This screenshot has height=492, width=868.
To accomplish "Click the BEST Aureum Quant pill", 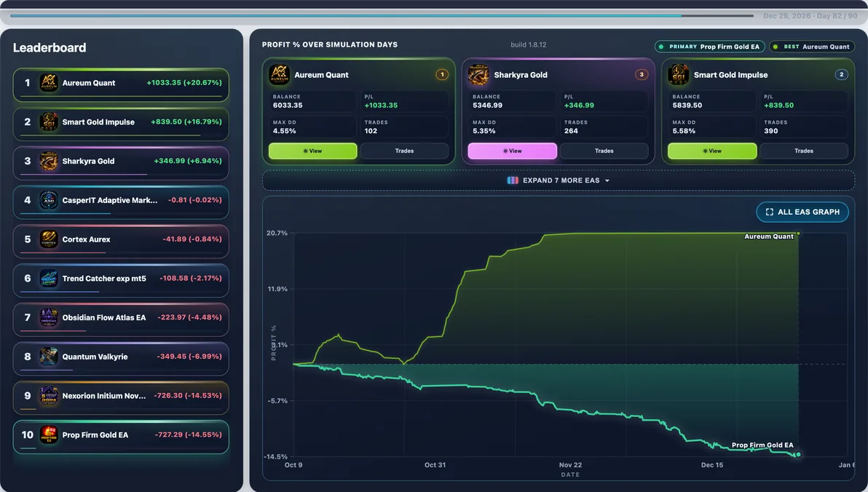I will [811, 47].
